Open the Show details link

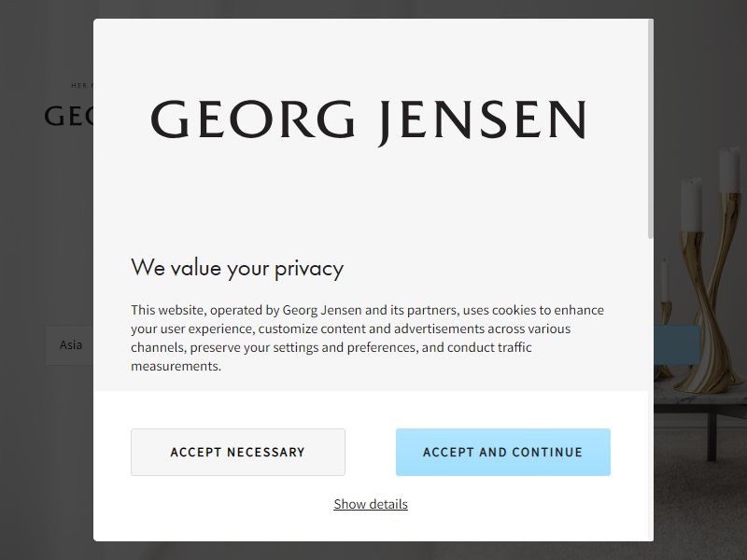[371, 504]
